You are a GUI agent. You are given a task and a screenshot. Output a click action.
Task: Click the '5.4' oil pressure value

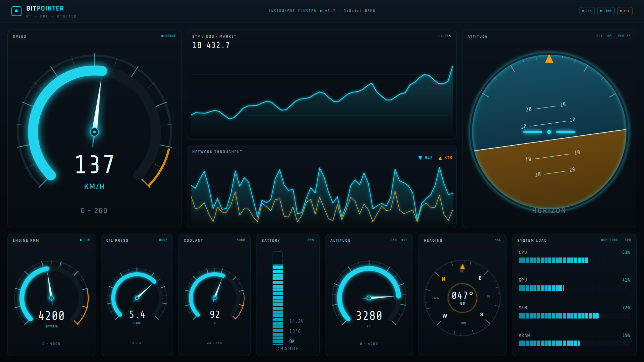click(137, 315)
